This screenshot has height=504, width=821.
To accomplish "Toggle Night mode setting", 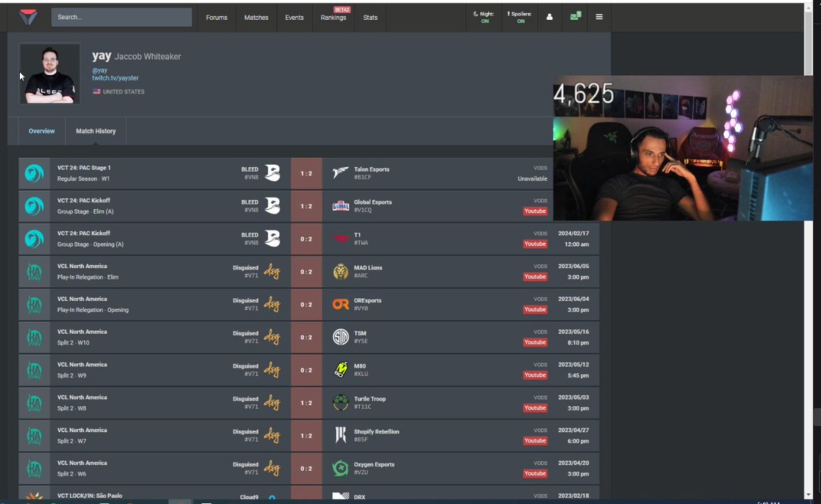I will pyautogui.click(x=484, y=17).
